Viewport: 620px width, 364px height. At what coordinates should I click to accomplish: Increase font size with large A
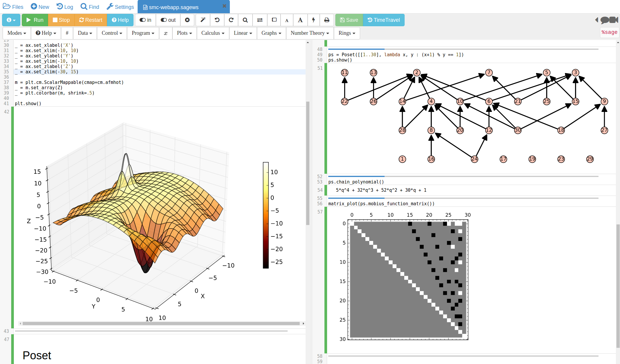tap(300, 20)
